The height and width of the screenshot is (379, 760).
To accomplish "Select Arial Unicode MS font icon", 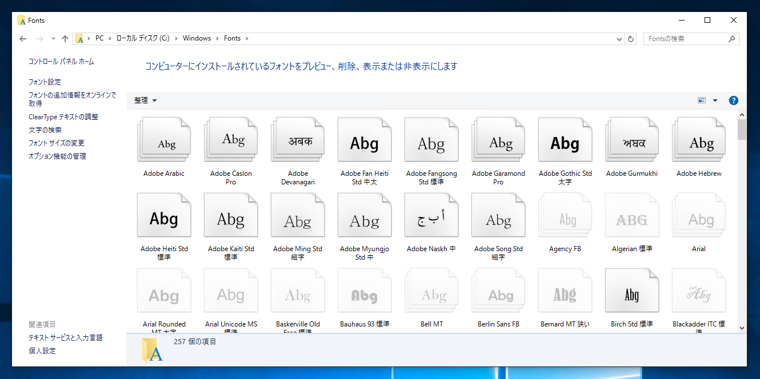I will click(231, 291).
